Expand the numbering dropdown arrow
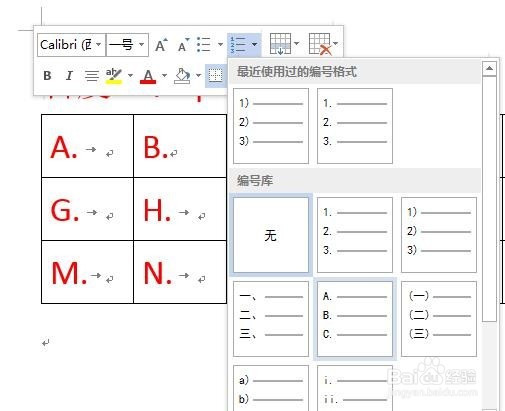505x411 pixels. 254,44
